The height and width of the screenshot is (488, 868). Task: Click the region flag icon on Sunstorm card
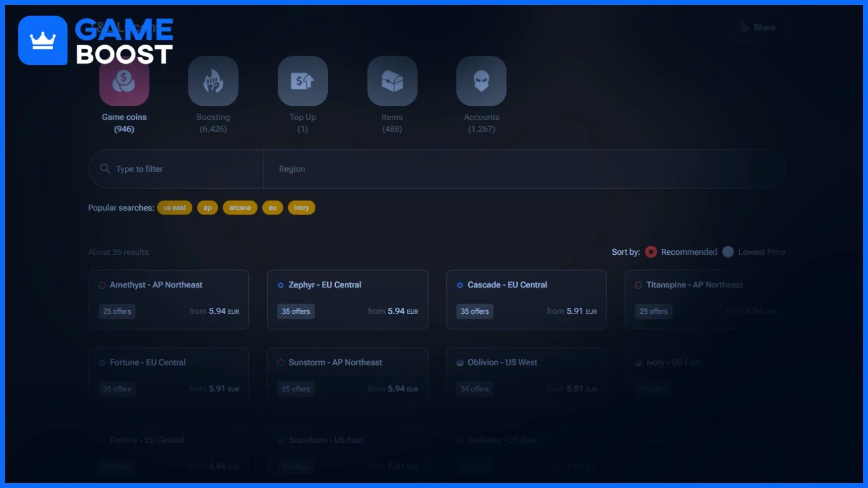point(281,363)
